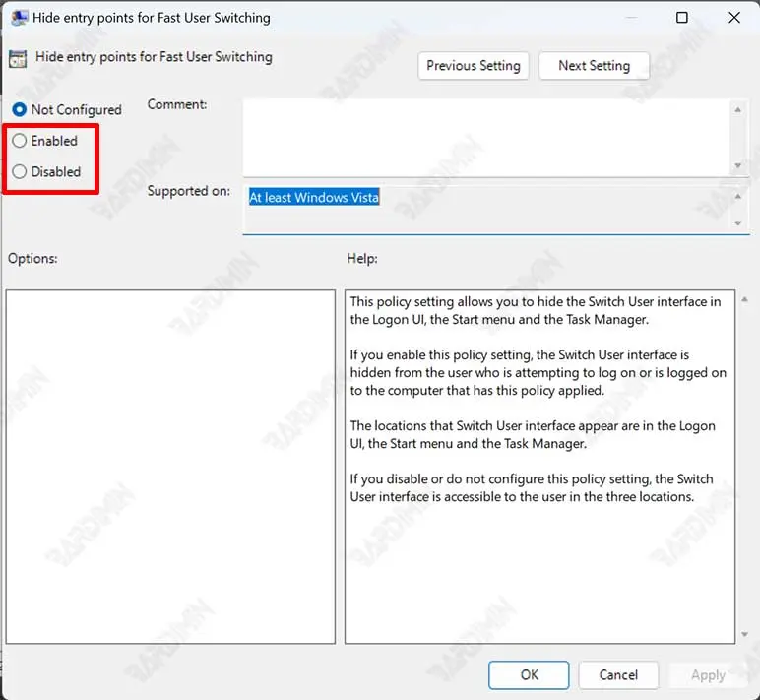
Task: Click the 'Options:' label
Action: pyautogui.click(x=32, y=258)
